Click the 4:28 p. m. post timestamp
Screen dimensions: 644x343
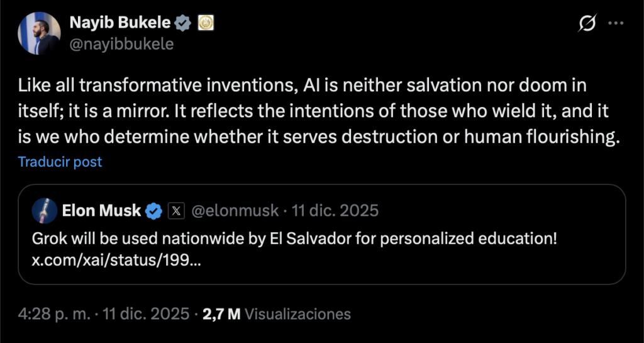[x=55, y=313]
